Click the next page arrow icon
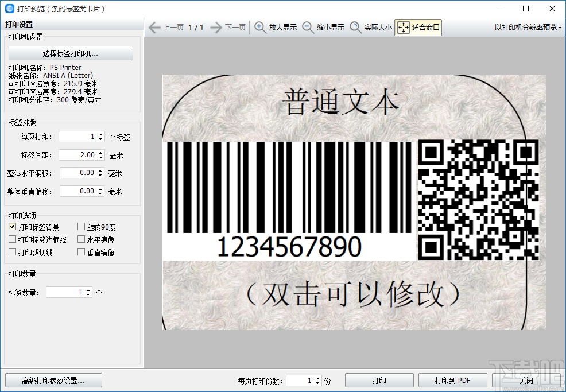 coord(216,28)
